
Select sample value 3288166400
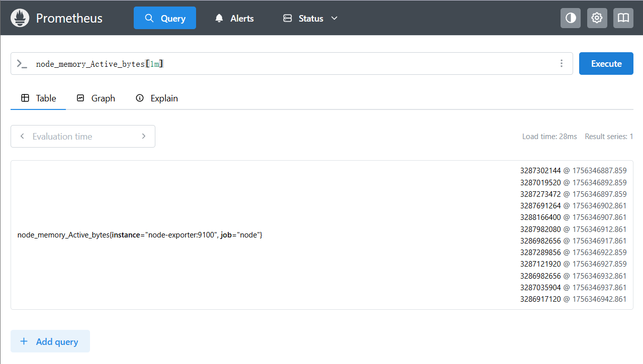point(540,217)
